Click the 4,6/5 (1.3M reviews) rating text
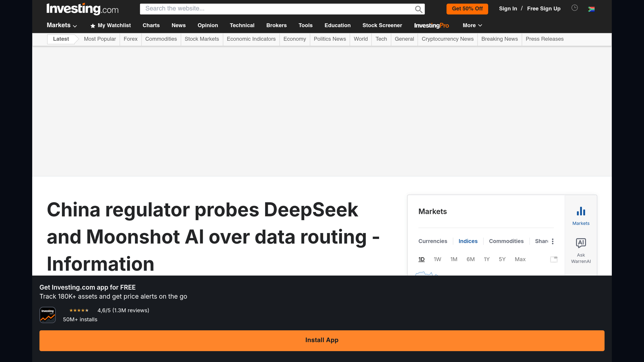Image resolution: width=644 pixels, height=362 pixels. (123, 310)
